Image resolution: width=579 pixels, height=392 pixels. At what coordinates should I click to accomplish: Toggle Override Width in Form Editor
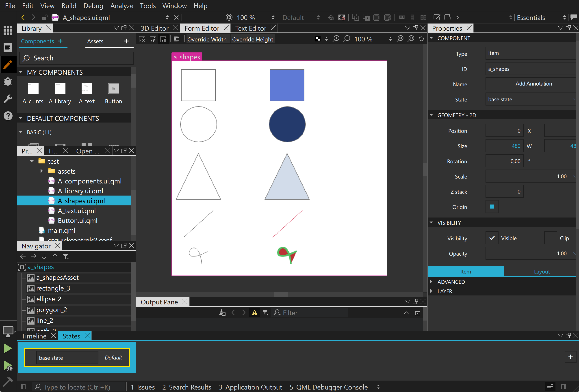tap(207, 39)
